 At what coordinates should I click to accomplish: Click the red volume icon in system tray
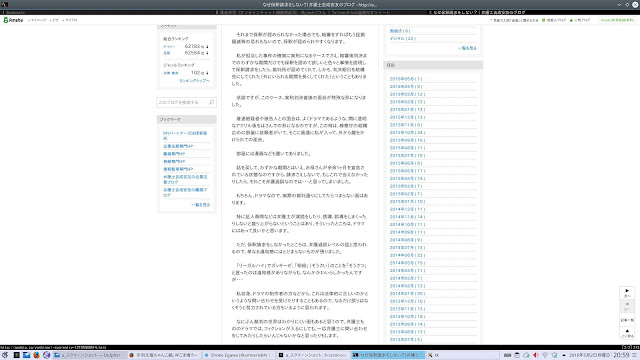(536, 355)
